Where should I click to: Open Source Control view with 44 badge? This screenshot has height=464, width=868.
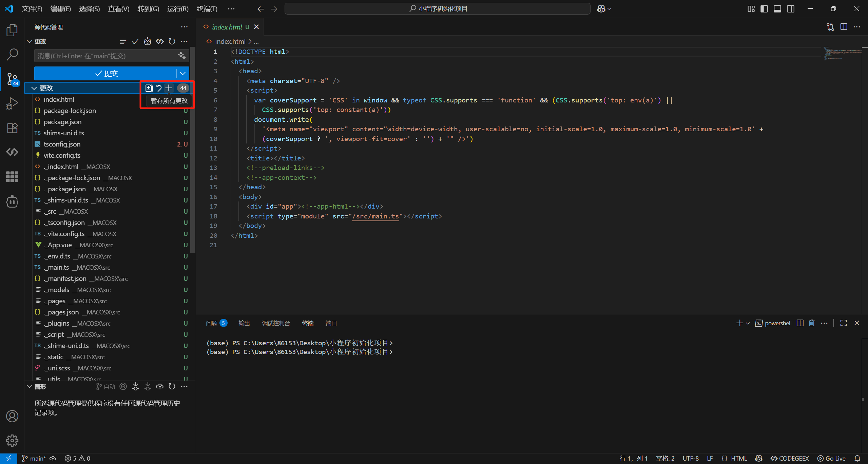click(12, 79)
